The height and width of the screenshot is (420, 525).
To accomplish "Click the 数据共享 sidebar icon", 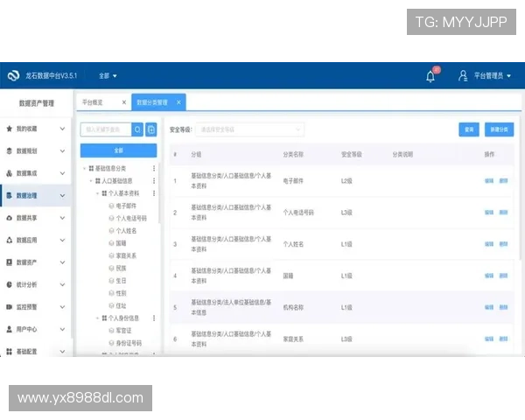I will (x=10, y=218).
